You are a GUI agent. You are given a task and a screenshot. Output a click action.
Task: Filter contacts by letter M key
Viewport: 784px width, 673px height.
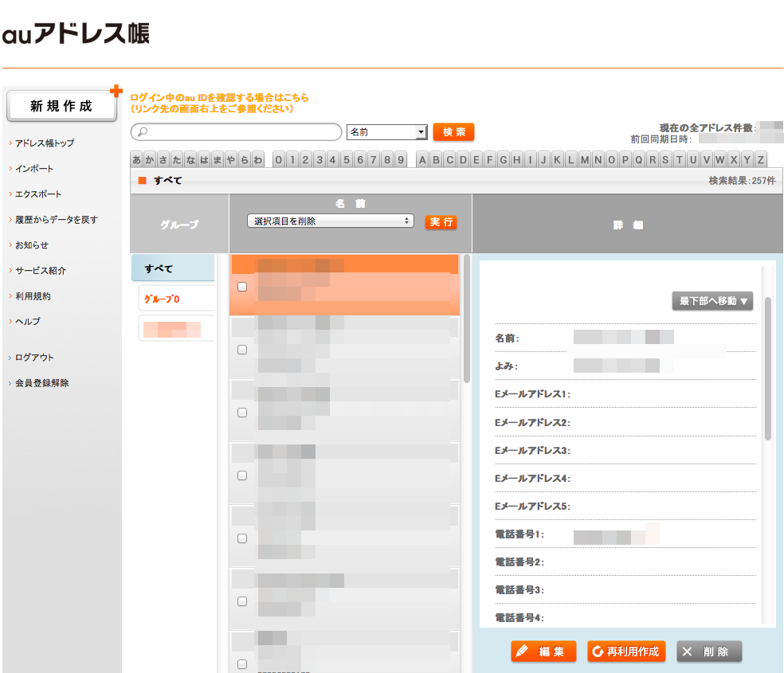click(x=585, y=160)
